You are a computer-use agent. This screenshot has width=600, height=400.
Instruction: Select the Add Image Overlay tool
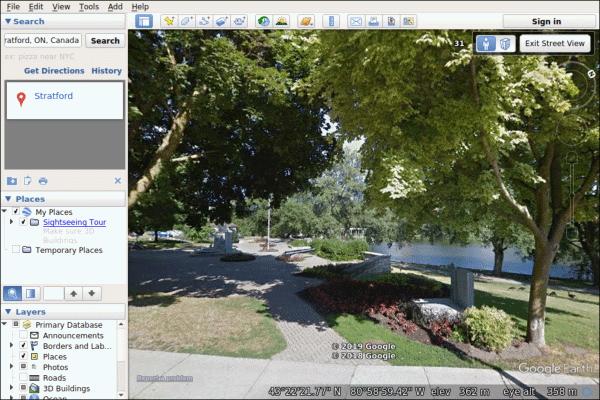222,21
